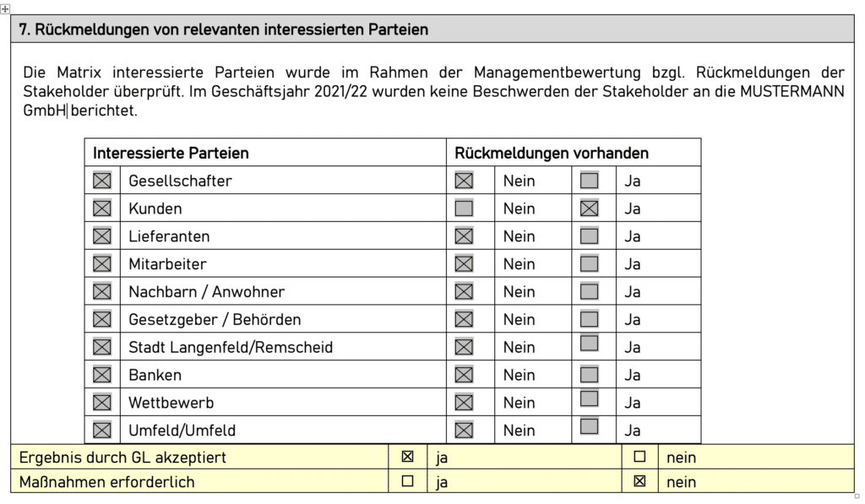This screenshot has width=865, height=504.
Task: Uncheck the Mitarbeiter Nein checkbox
Action: [464, 263]
